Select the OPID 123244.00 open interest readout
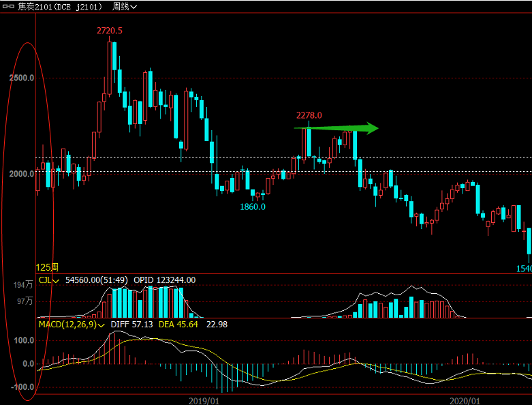Viewport: 532px width, 405px height. pos(165,280)
